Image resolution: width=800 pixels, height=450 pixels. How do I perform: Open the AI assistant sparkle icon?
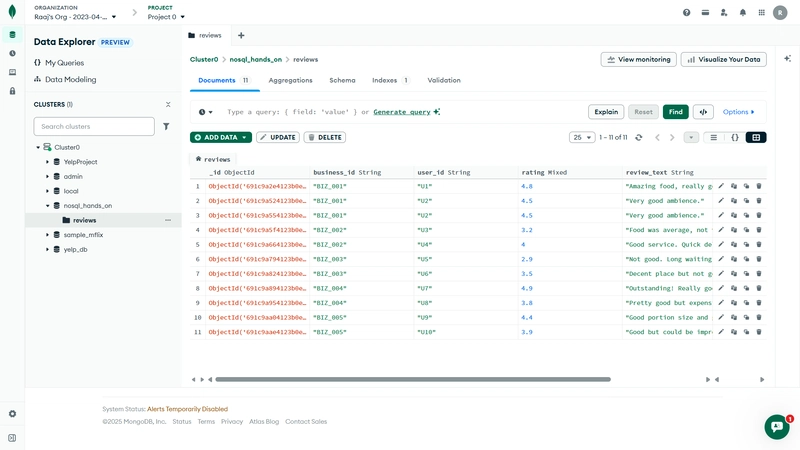[x=787, y=59]
